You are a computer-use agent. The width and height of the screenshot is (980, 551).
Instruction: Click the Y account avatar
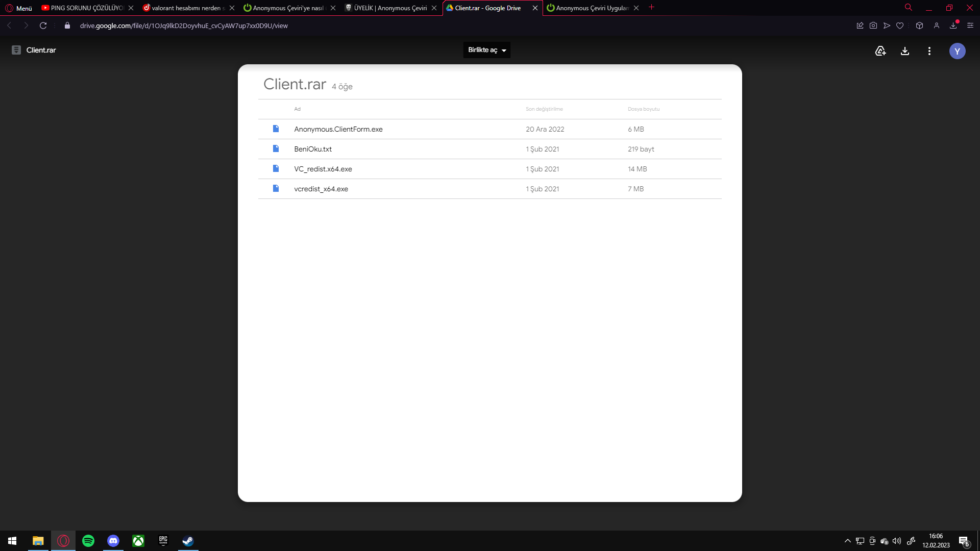coord(957,51)
